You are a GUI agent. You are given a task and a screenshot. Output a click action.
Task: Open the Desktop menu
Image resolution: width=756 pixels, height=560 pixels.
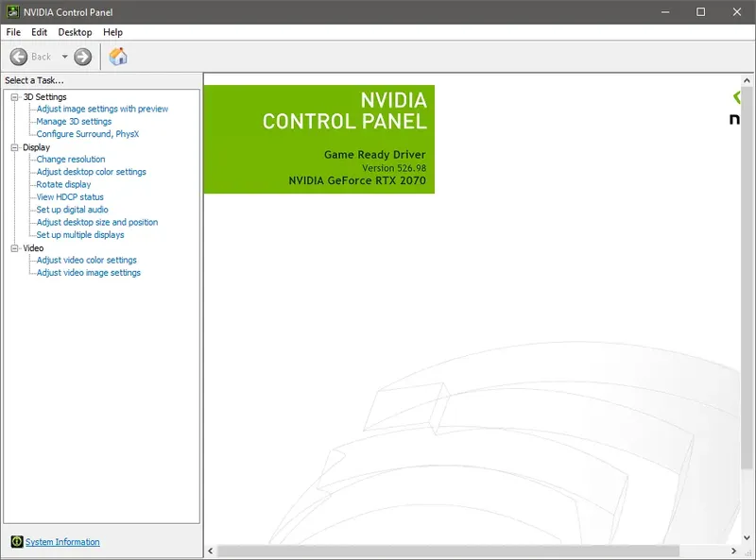pyautogui.click(x=76, y=32)
